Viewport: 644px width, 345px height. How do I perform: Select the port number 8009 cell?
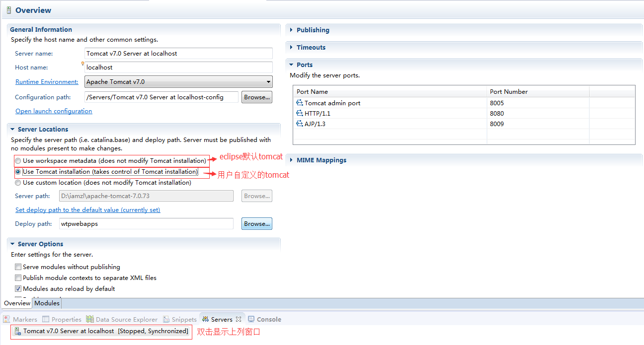tap(538, 124)
